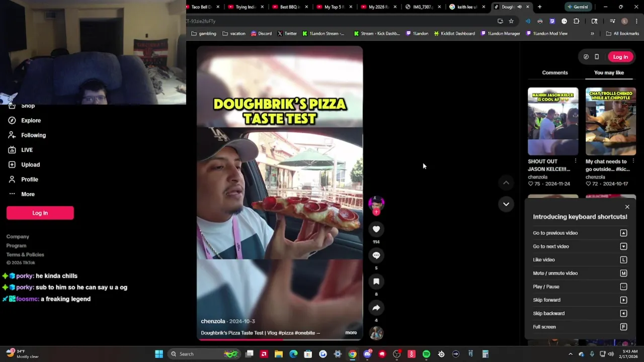Open Microsoft Edge from the taskbar
Viewport: 644px width, 362px height.
[x=293, y=354]
